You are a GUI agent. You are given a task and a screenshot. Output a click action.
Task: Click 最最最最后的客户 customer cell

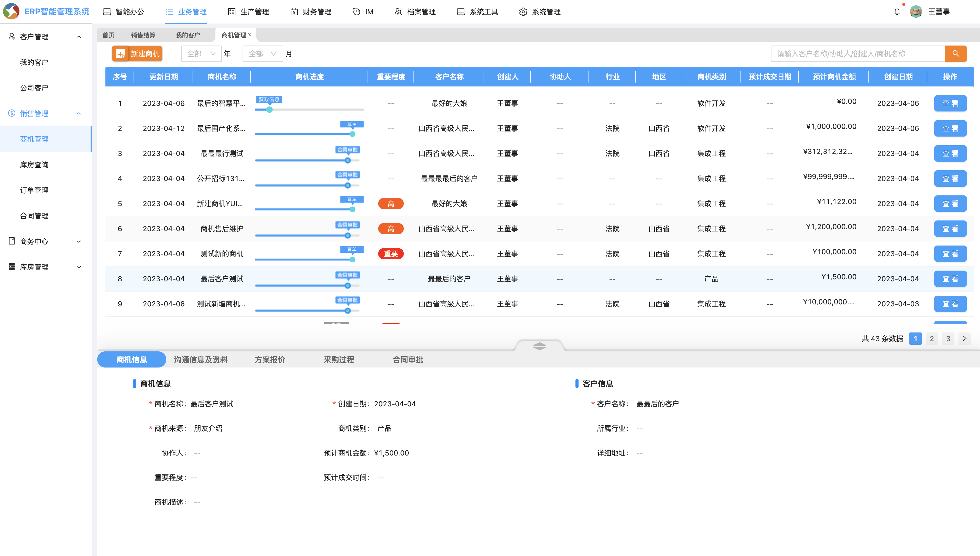449,179
